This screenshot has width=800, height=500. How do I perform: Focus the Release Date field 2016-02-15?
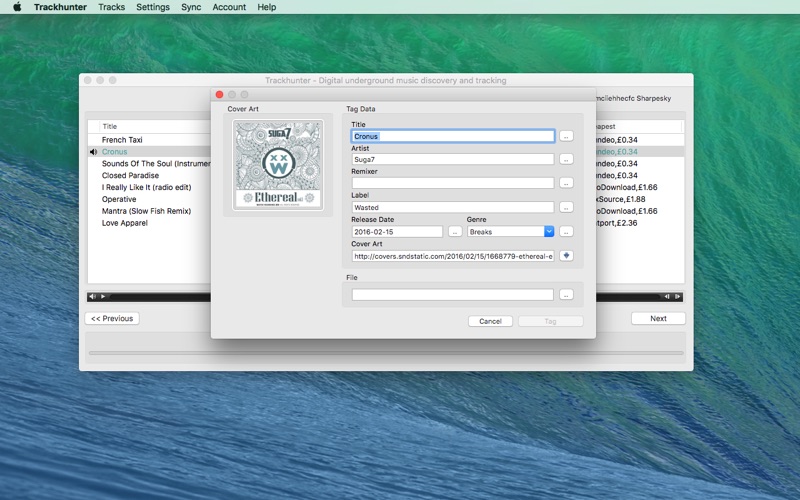point(397,232)
